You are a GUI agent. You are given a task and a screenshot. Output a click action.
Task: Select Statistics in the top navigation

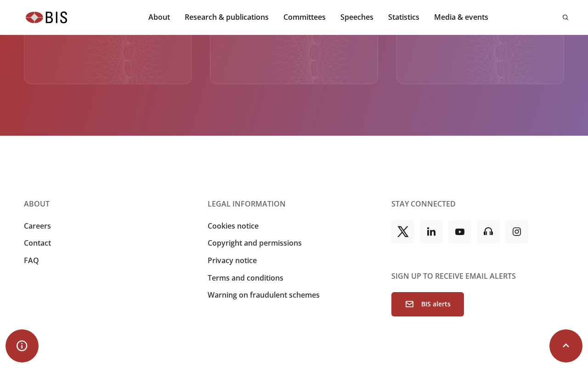404,17
